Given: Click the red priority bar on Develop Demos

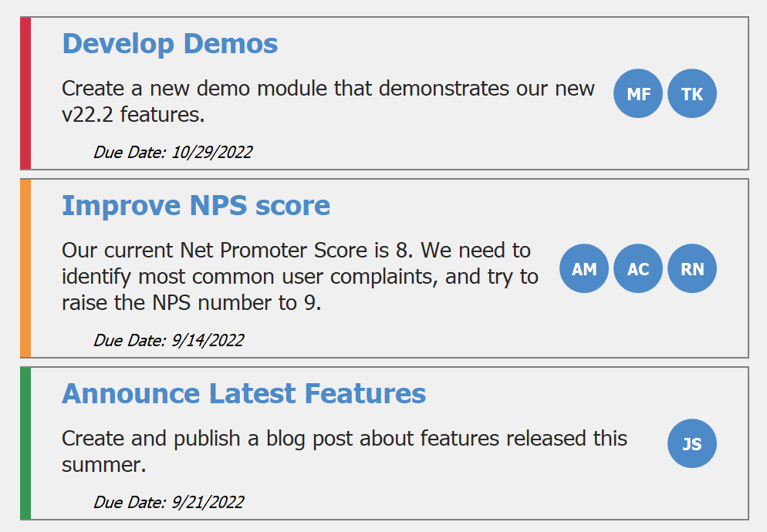Looking at the screenshot, I should point(25,93).
